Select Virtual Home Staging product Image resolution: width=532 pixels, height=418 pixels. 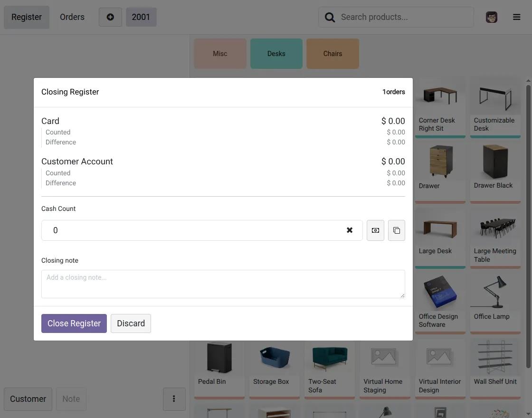(x=385, y=370)
